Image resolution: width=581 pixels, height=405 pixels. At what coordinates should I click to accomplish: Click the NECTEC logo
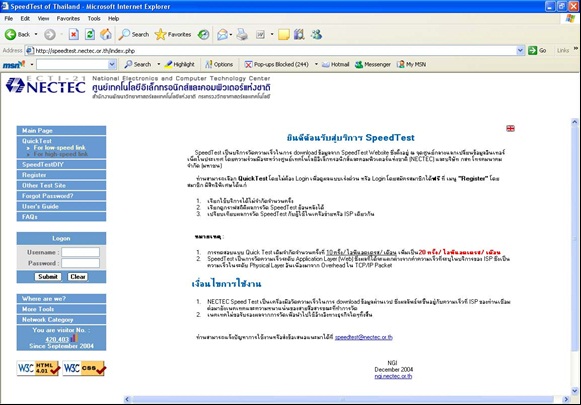46,85
